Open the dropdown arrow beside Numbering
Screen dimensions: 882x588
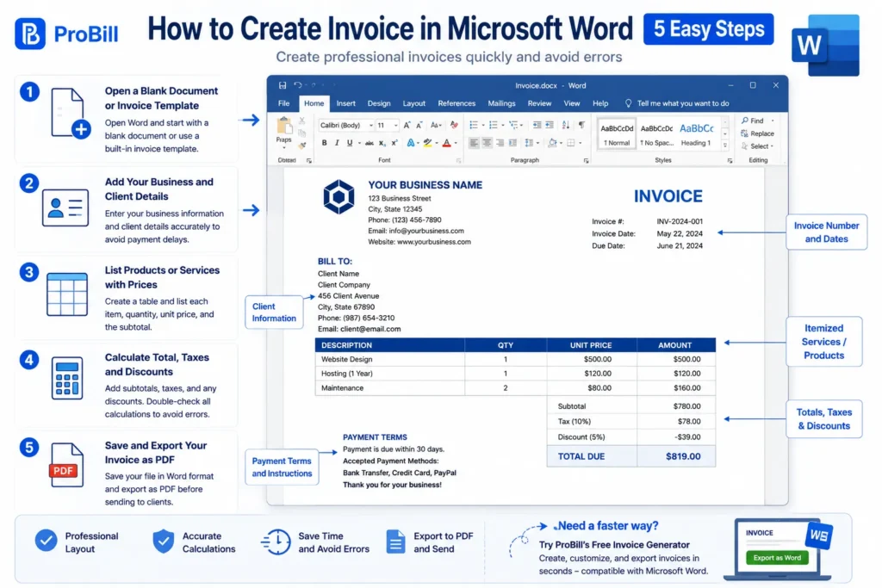[x=503, y=126]
